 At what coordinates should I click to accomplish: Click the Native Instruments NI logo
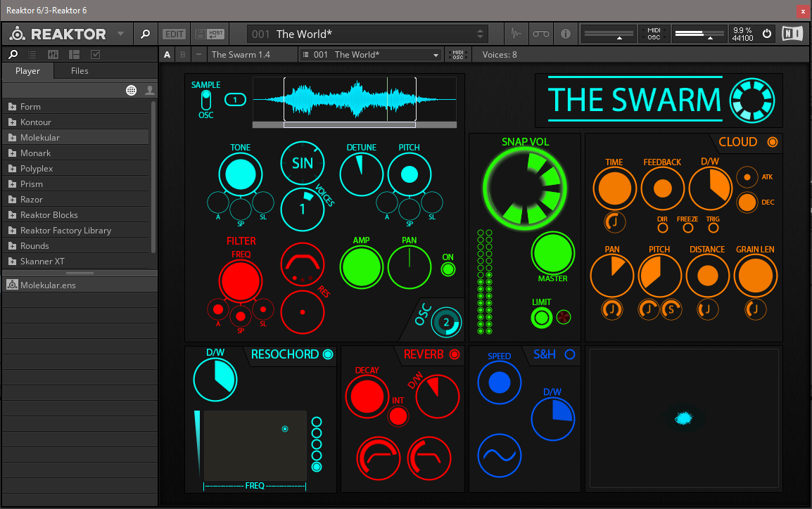[x=792, y=34]
